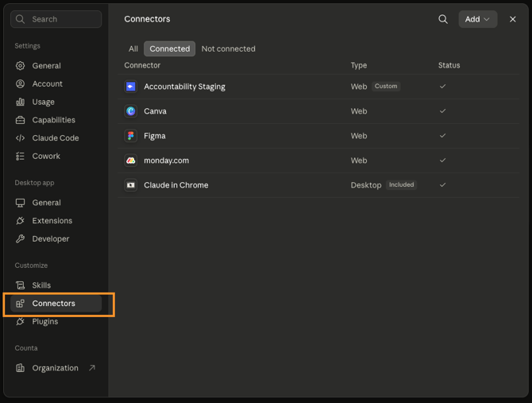Open the Claude in Chrome row
Image resolution: width=532 pixels, height=403 pixels.
[x=318, y=185]
